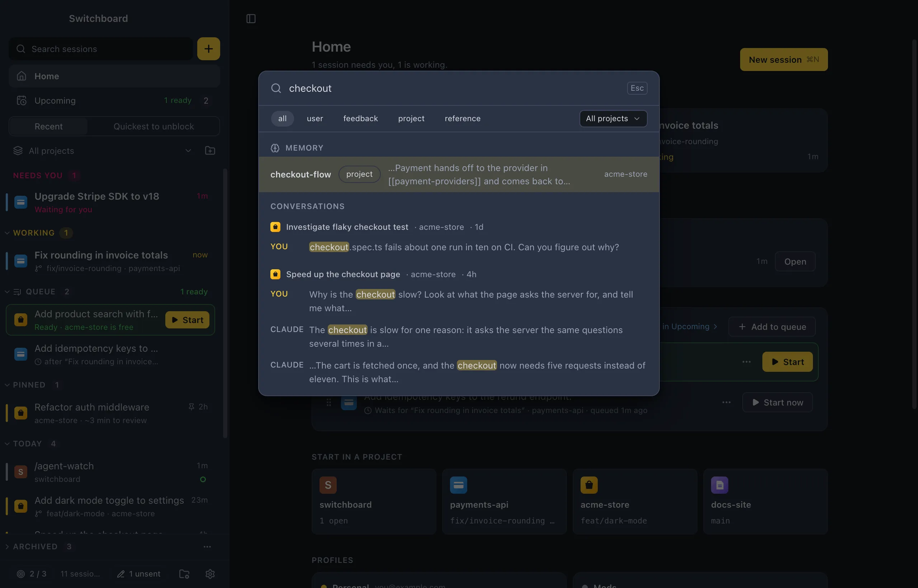Viewport: 918px width, 588px height.
Task: Open the sidebar All projects filter dropdown
Action: point(102,151)
